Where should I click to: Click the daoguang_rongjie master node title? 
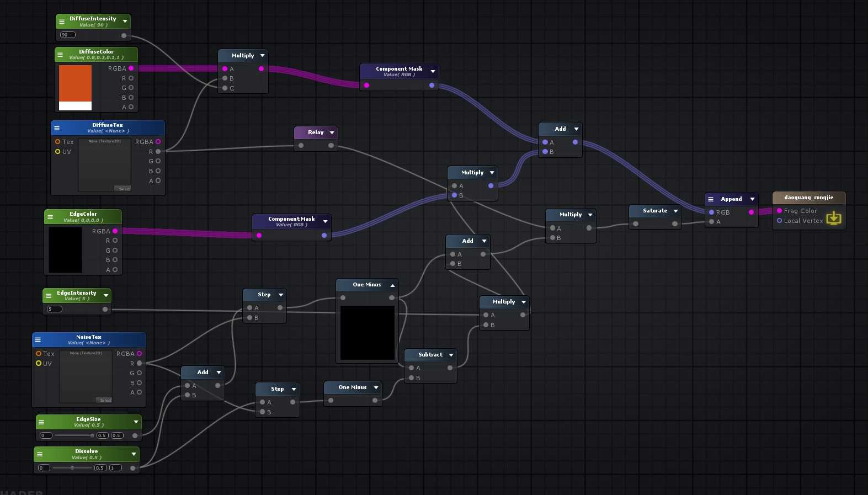click(809, 198)
